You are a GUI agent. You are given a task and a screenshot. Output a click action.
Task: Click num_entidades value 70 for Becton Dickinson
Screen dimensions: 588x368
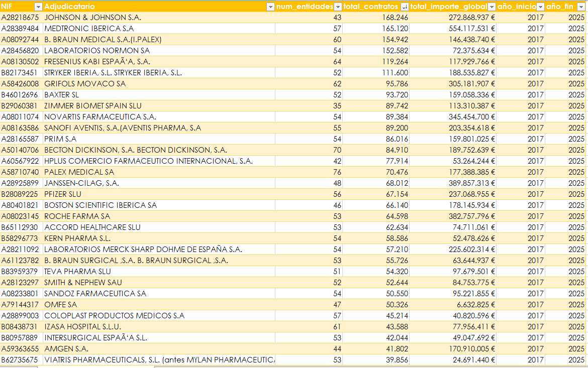309,150
